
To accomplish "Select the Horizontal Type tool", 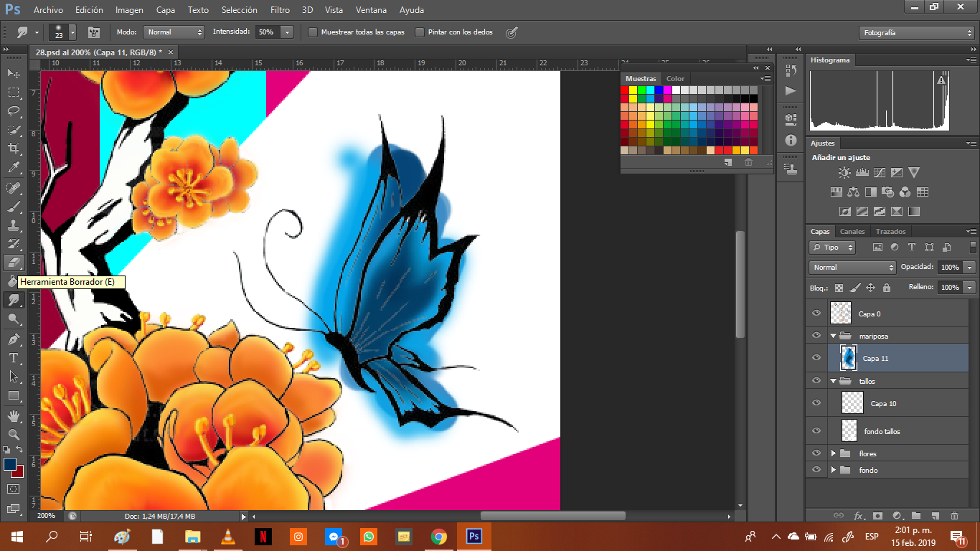I will (x=14, y=357).
